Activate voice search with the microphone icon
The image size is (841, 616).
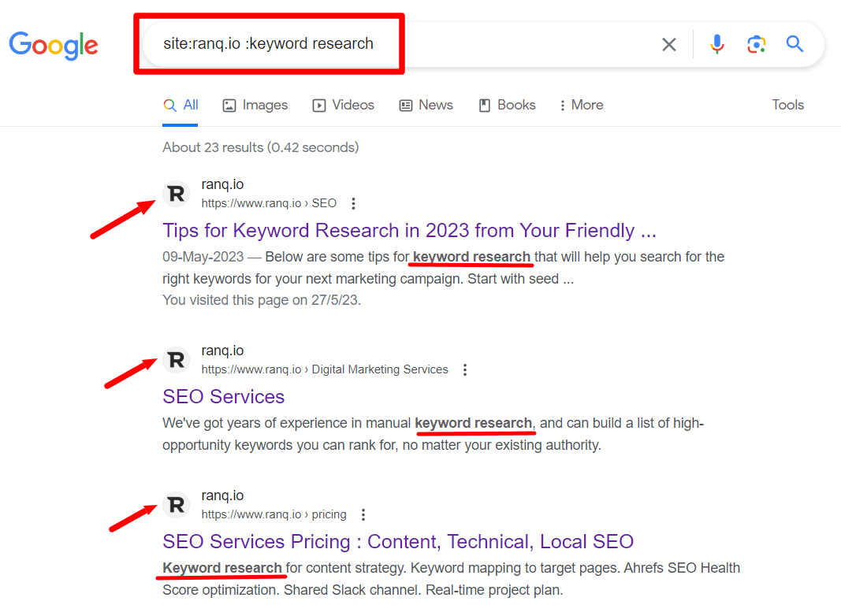coord(716,44)
